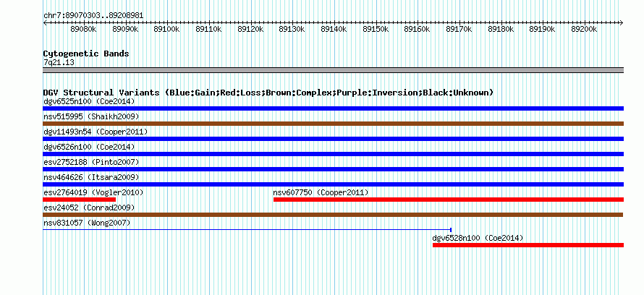Click the dgv6525n100 (Coe2014) variant label
The width and height of the screenshot is (644, 295).
pos(89,101)
